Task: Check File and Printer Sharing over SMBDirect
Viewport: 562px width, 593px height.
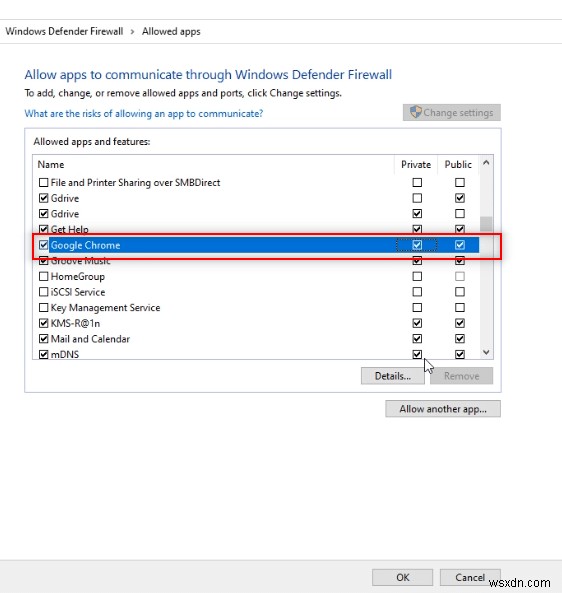Action: (43, 183)
